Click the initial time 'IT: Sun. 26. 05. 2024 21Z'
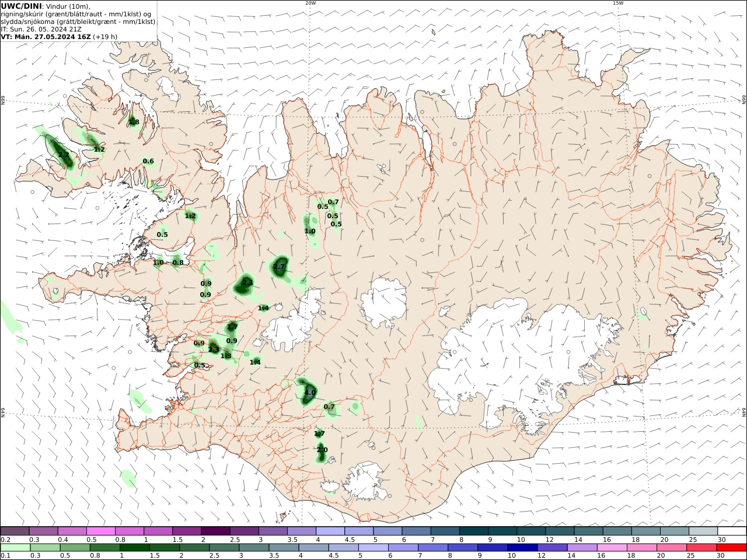Image resolution: width=747 pixels, height=560 pixels. click(41, 29)
